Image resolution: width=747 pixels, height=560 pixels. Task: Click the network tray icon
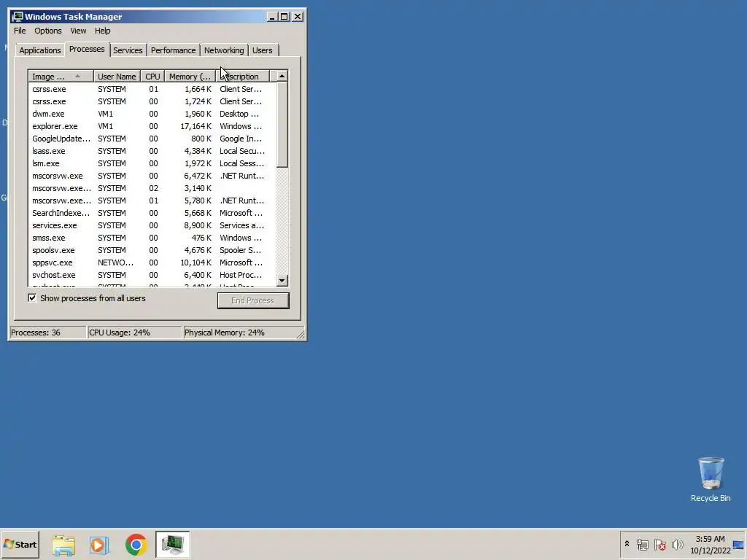point(642,544)
